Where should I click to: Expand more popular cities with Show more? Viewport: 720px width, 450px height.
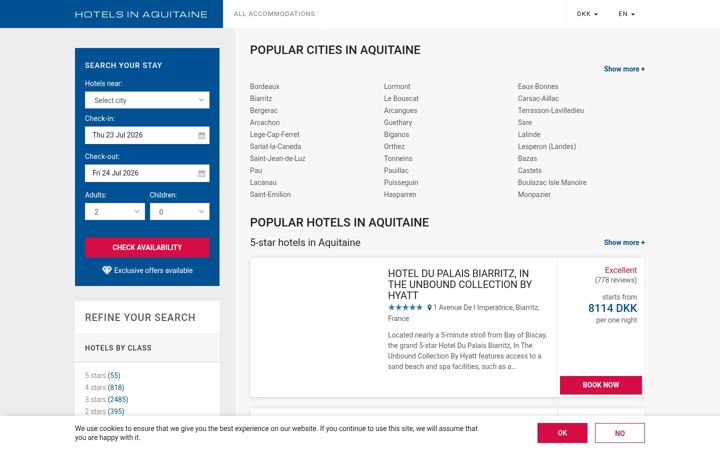(624, 69)
